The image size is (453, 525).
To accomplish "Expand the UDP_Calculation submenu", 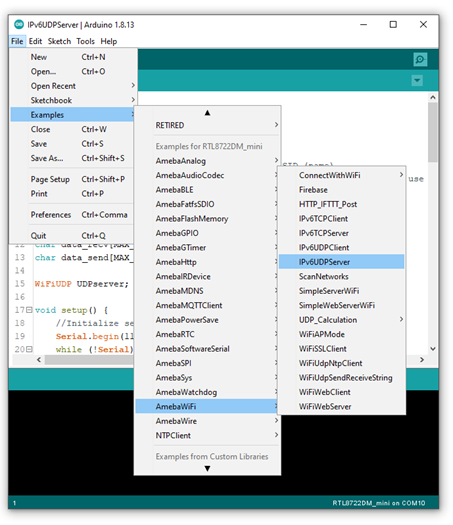I will 342,320.
